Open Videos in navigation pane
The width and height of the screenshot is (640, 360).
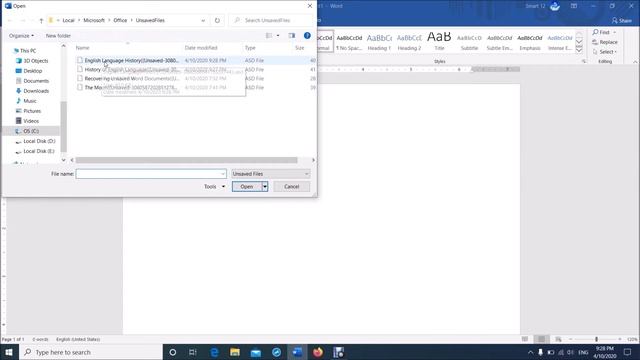pos(31,121)
